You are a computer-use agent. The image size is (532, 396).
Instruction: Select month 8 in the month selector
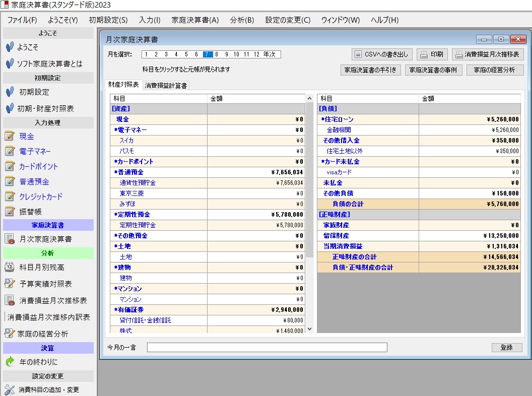217,54
